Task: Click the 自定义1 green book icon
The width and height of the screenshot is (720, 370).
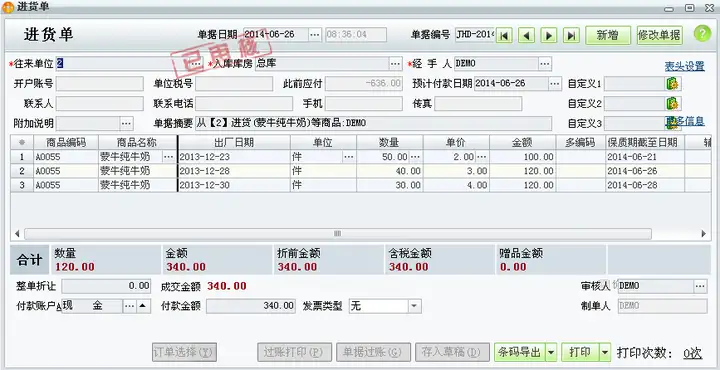Action: click(672, 84)
